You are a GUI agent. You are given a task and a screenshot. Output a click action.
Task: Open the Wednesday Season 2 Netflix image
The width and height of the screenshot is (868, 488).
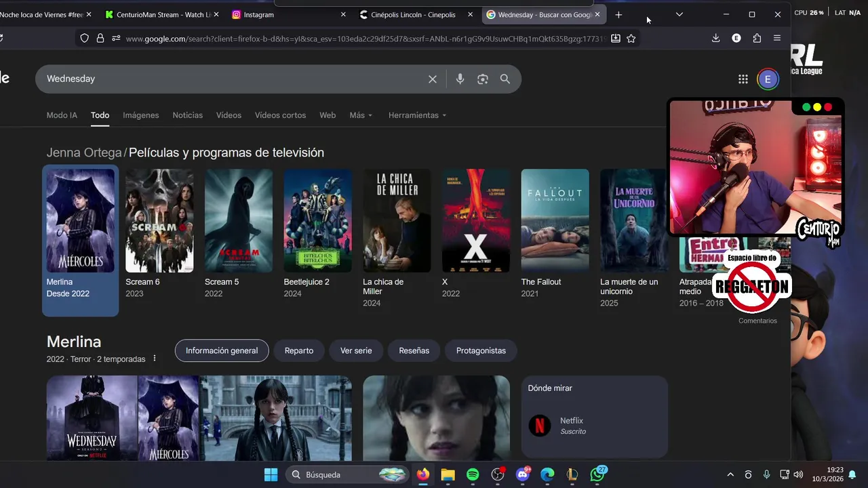92,418
